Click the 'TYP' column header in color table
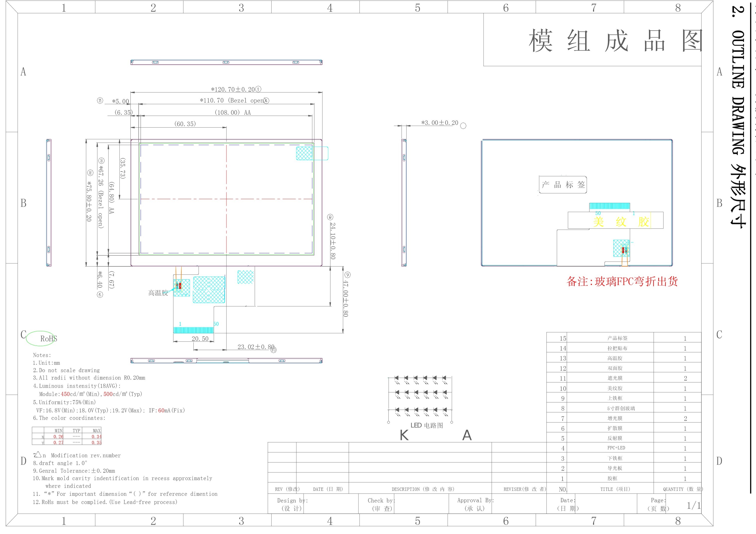 (x=76, y=430)
